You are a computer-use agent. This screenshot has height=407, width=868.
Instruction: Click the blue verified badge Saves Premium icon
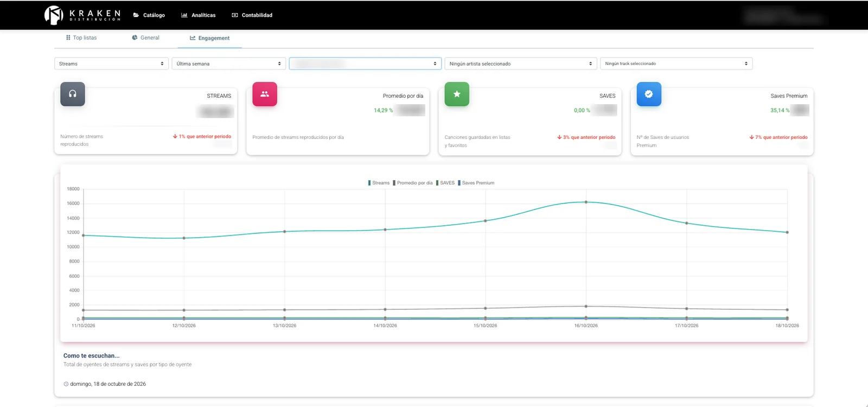(649, 94)
